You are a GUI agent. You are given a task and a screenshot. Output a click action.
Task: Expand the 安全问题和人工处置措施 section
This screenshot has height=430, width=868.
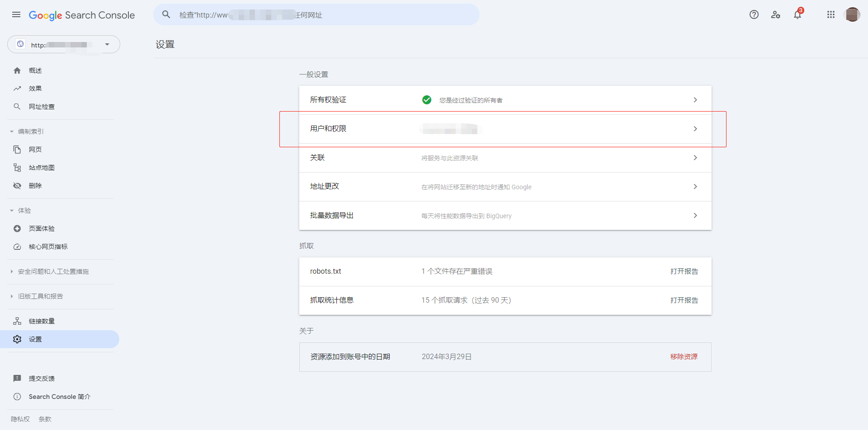coord(12,271)
